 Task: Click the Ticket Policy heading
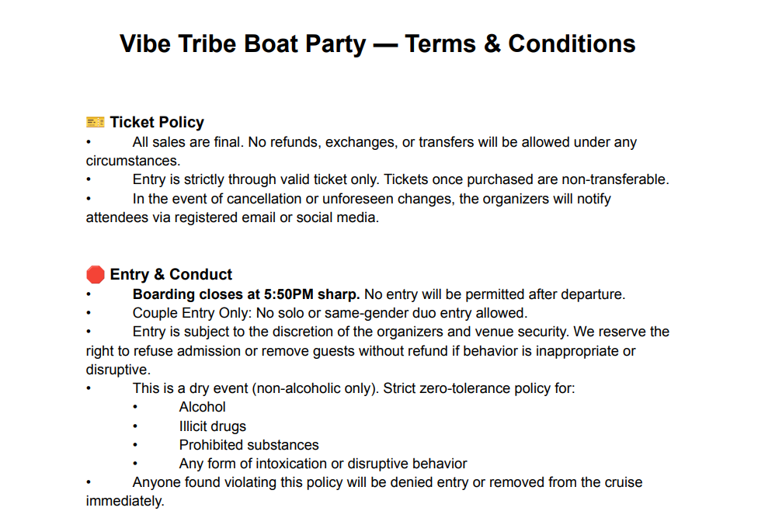(157, 122)
